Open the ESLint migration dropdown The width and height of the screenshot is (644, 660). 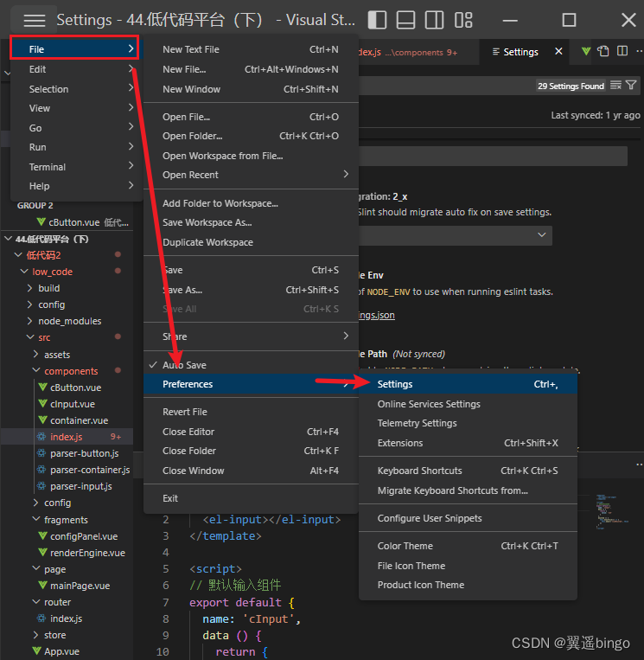click(x=455, y=235)
